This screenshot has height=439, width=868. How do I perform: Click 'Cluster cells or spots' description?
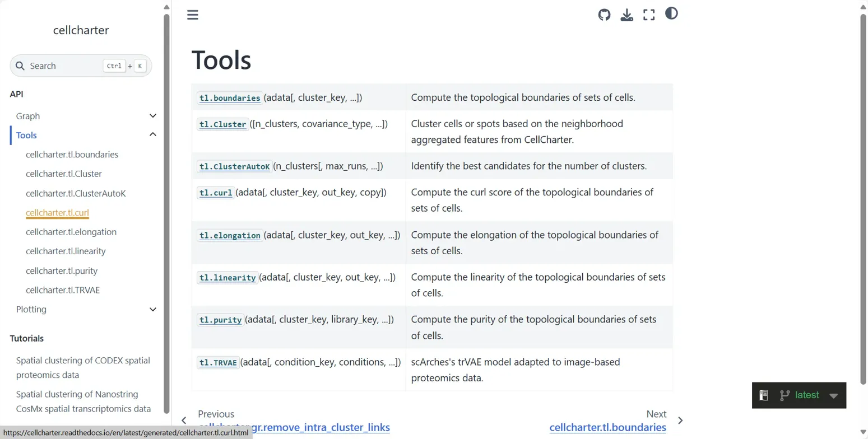[517, 132]
